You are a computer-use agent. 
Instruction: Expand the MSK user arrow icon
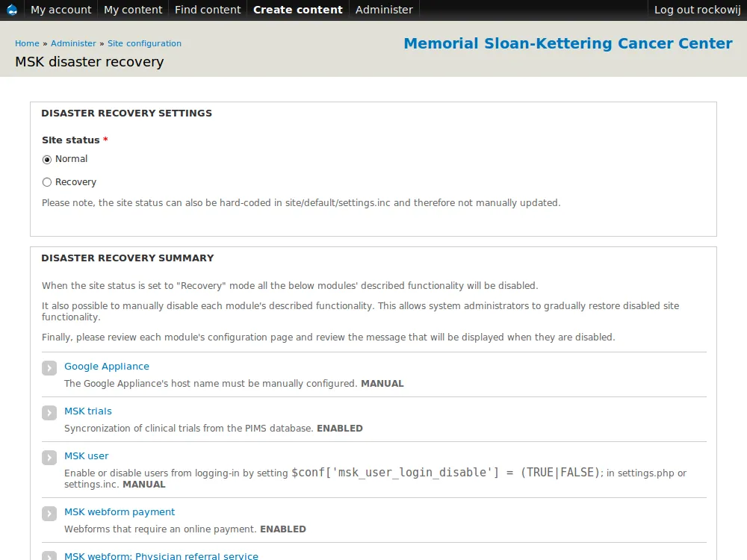(x=49, y=458)
